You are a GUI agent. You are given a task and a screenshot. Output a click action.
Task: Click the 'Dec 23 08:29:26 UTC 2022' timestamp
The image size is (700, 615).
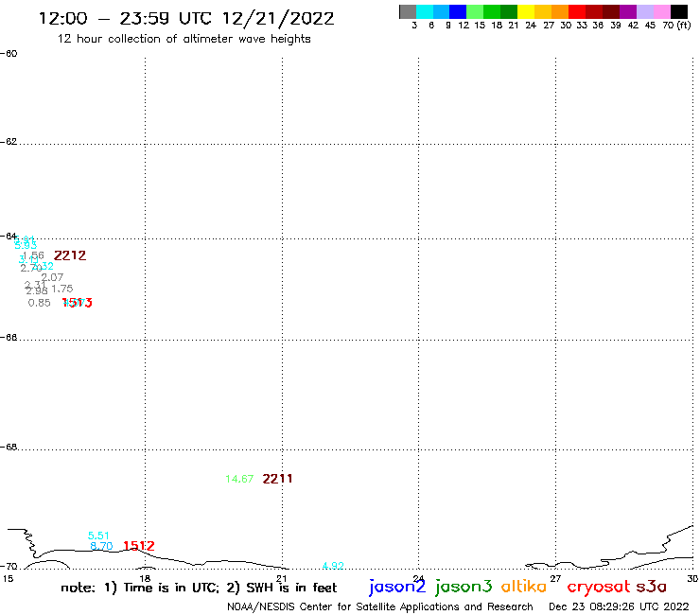tap(619, 607)
